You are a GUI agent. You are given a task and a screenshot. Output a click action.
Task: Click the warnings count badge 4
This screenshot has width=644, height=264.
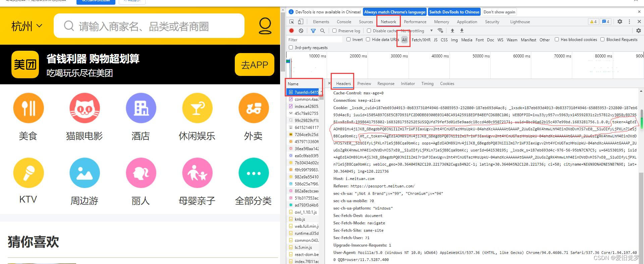point(593,21)
